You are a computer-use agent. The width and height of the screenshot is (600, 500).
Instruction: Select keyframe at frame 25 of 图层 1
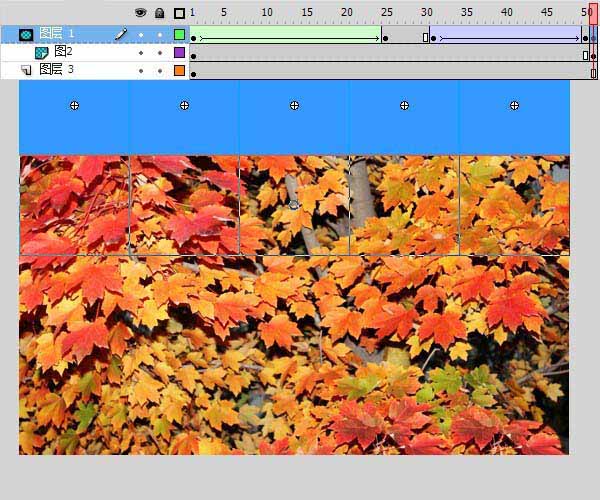[386, 38]
